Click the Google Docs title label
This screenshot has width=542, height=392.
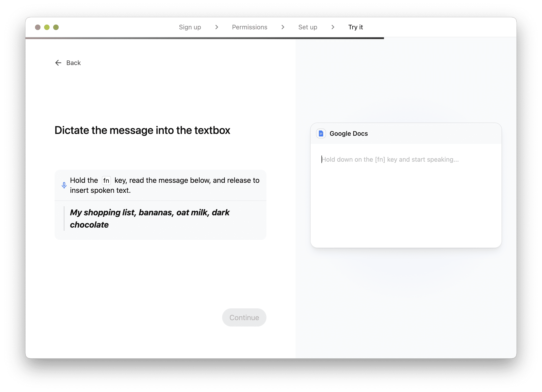point(349,134)
